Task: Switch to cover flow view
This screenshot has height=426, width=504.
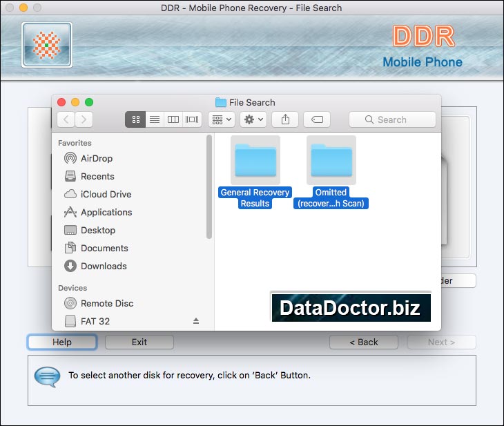Action: (x=192, y=119)
